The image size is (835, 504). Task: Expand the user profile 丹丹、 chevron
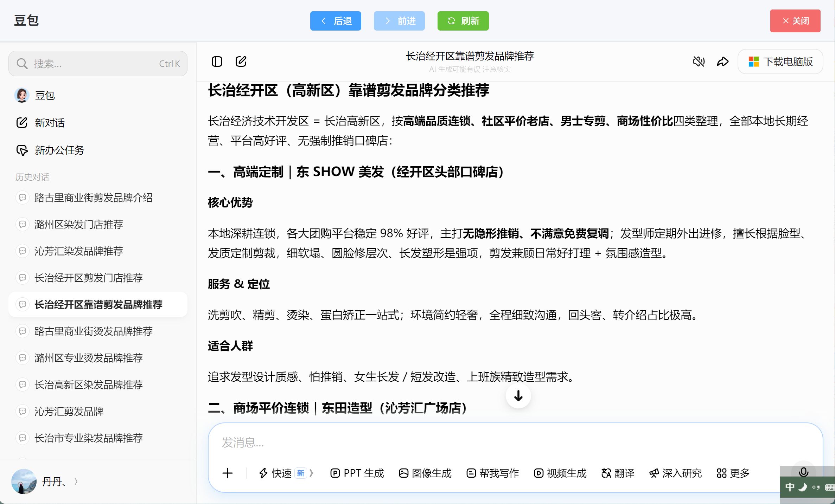(x=76, y=482)
